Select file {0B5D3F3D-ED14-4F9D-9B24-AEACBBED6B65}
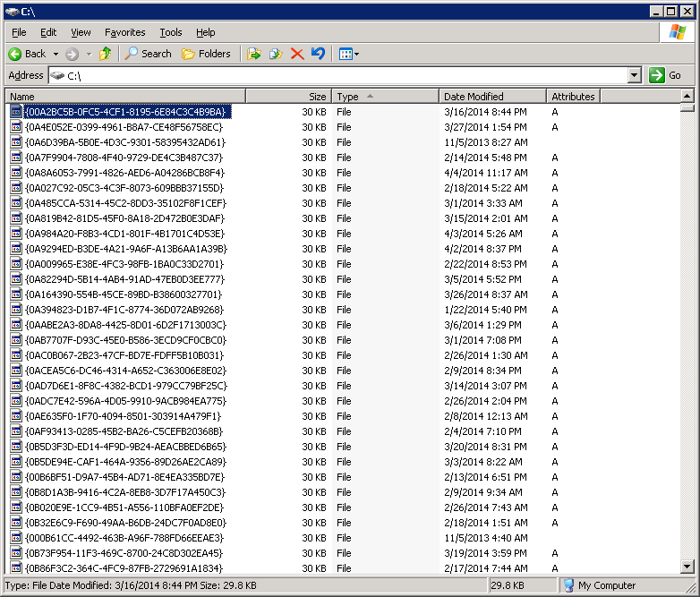This screenshot has height=597, width=700. click(125, 447)
